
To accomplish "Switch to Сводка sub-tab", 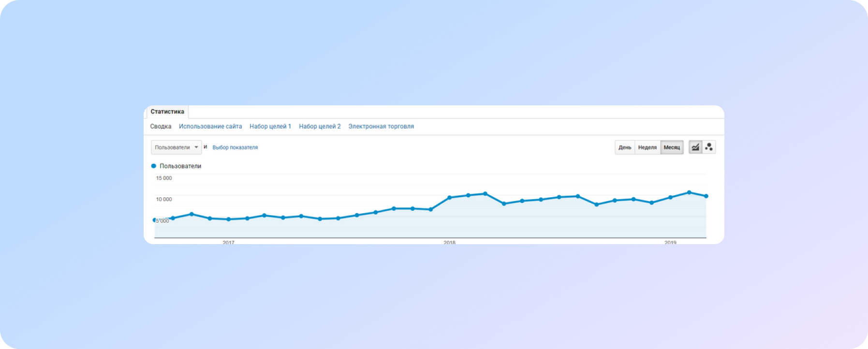I will (161, 126).
